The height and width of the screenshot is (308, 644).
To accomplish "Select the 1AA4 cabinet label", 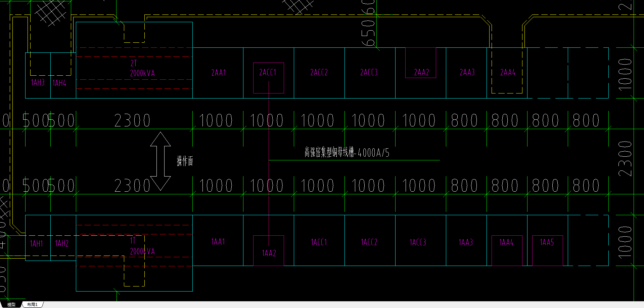I will [506, 242].
